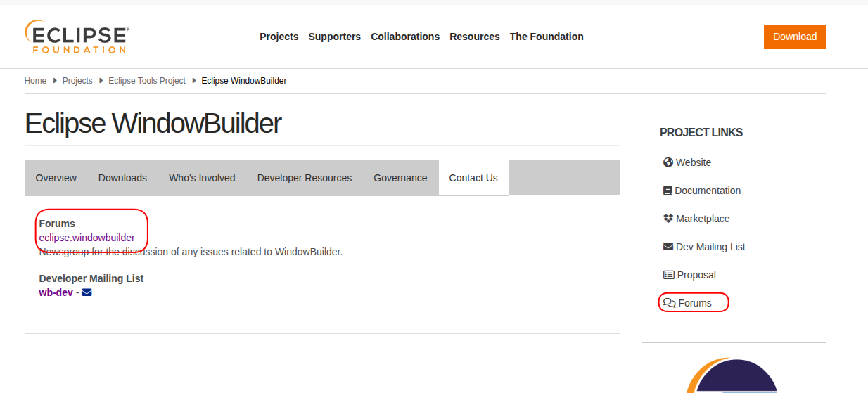The height and width of the screenshot is (393, 868).
Task: Click the Marketplace icon
Action: [668, 219]
